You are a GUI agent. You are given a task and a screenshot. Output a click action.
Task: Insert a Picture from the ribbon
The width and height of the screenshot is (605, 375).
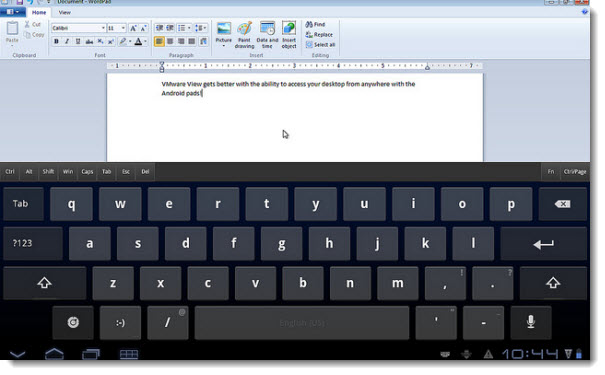(223, 34)
